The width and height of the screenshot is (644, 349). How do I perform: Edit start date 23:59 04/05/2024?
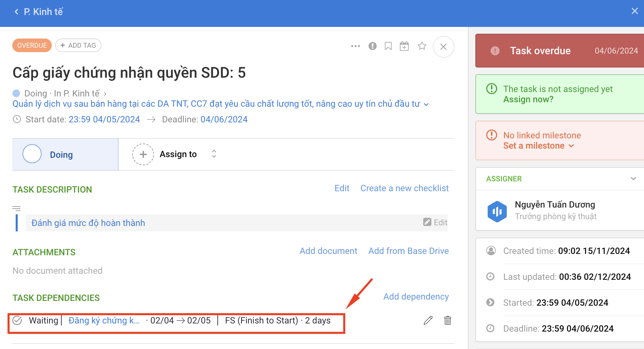[104, 119]
